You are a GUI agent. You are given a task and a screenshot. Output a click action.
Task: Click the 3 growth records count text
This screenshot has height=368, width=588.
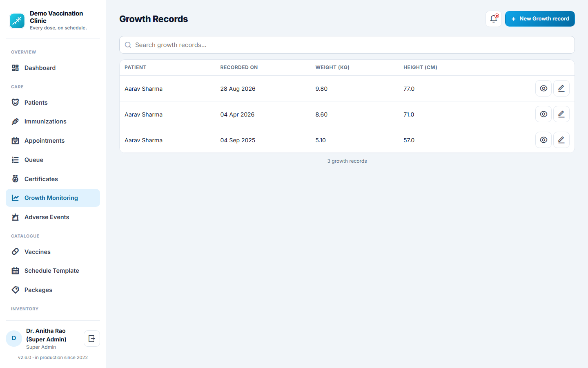[347, 161]
